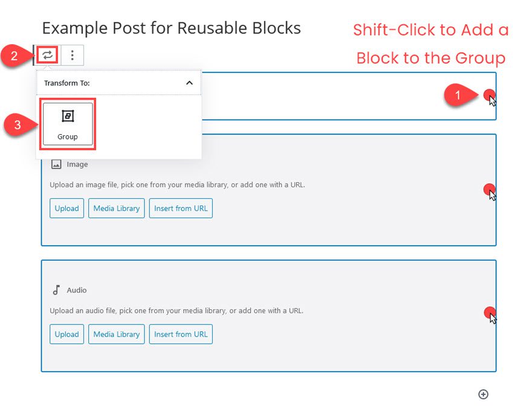Collapse the Transform To section chevron
The height and width of the screenshot is (412, 532).
189,83
